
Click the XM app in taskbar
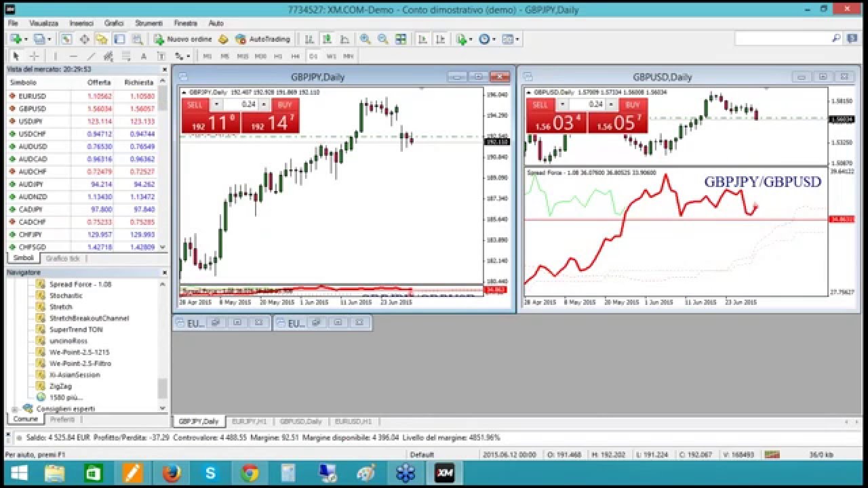pos(445,473)
